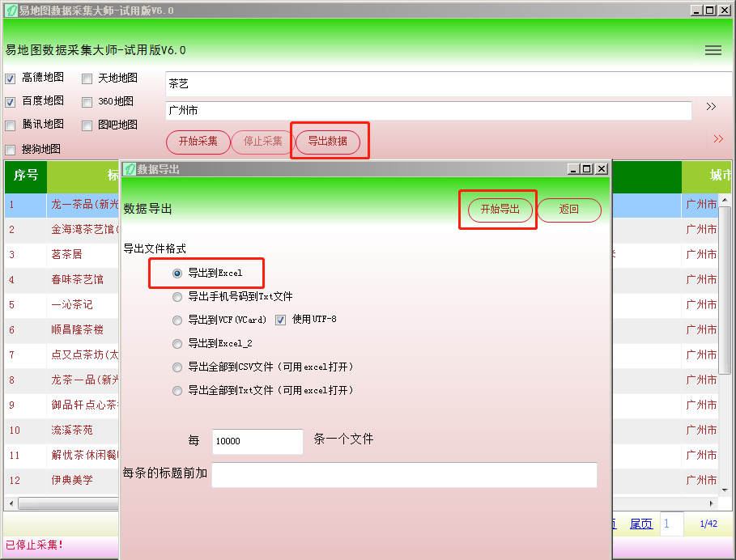The width and height of the screenshot is (736, 560).
Task: Click horizontal scrollbar right arrow
Action: [x=712, y=503]
